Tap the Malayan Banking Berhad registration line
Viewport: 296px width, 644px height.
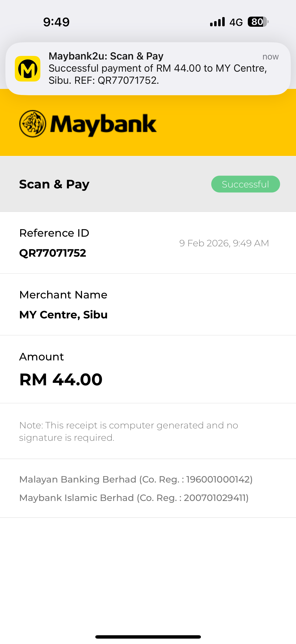(136, 479)
